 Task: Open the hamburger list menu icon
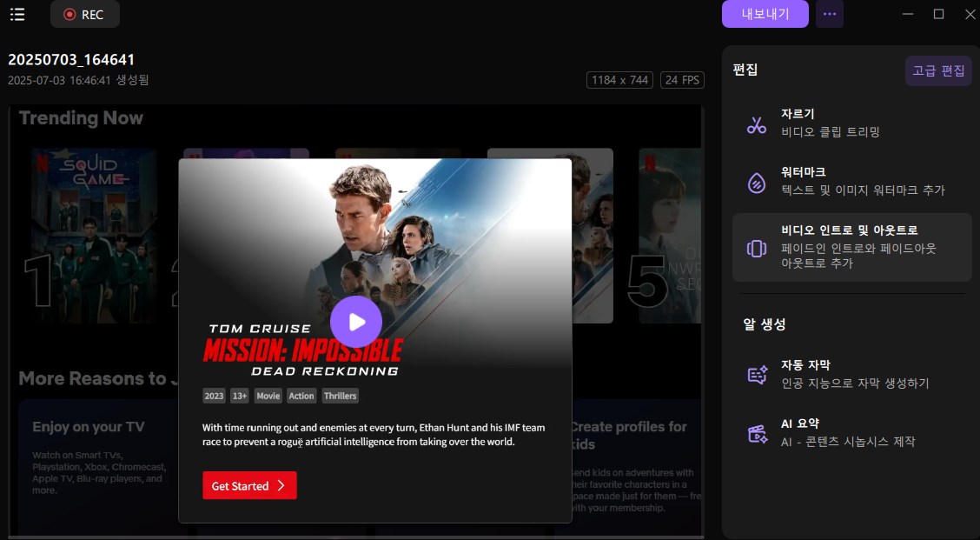pos(17,15)
